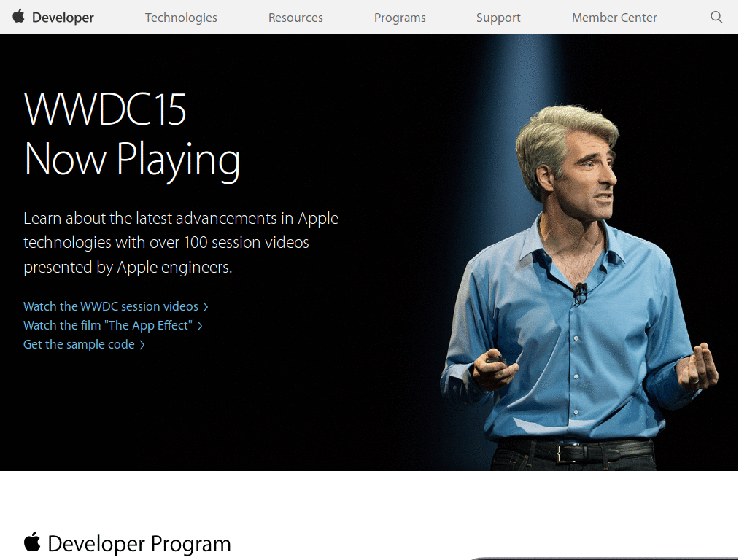Watch the film The App Effect

pos(107,325)
